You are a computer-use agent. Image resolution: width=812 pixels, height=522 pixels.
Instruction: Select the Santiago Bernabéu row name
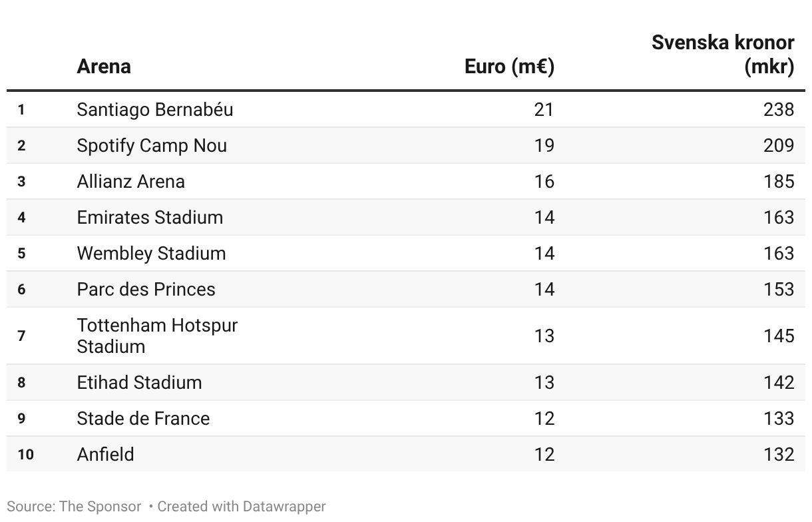point(155,109)
